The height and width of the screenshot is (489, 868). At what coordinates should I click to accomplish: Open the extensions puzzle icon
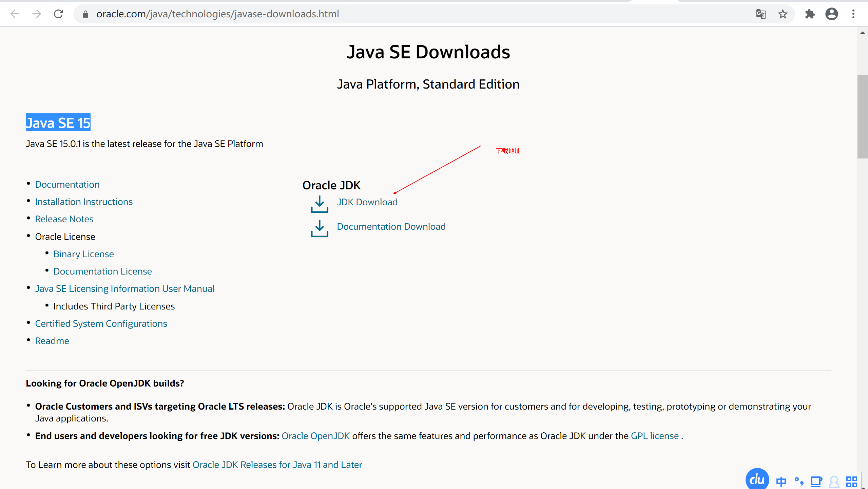810,14
